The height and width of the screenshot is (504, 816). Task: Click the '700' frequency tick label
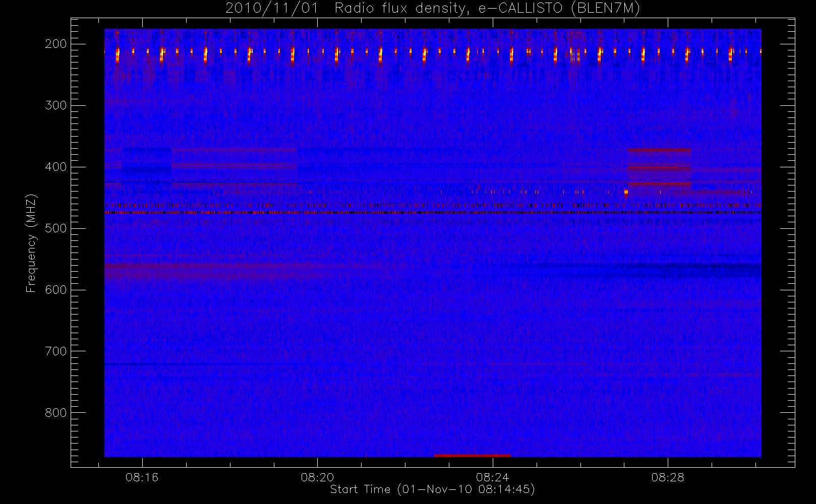[x=56, y=351]
